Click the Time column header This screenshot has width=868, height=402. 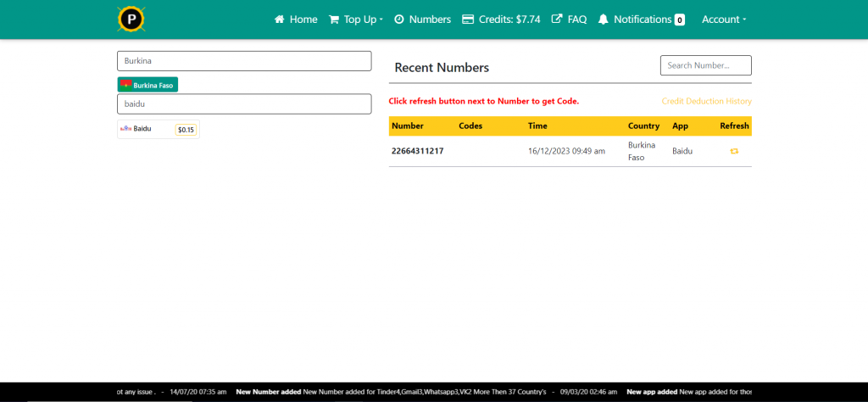[537, 126]
